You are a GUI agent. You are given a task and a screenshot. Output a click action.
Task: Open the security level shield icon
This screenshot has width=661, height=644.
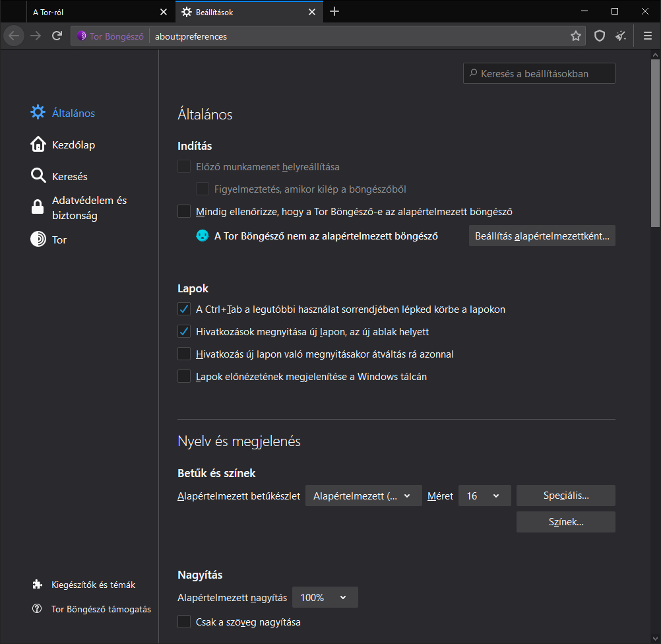(x=600, y=36)
